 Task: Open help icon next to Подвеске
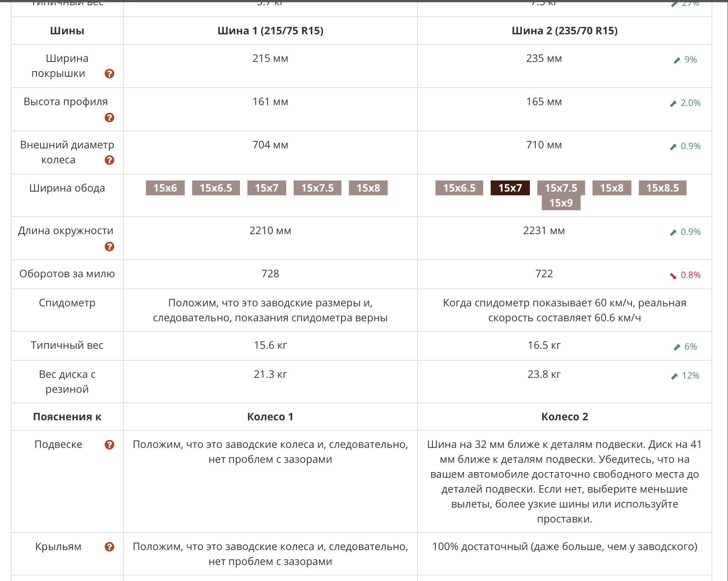coord(109,445)
